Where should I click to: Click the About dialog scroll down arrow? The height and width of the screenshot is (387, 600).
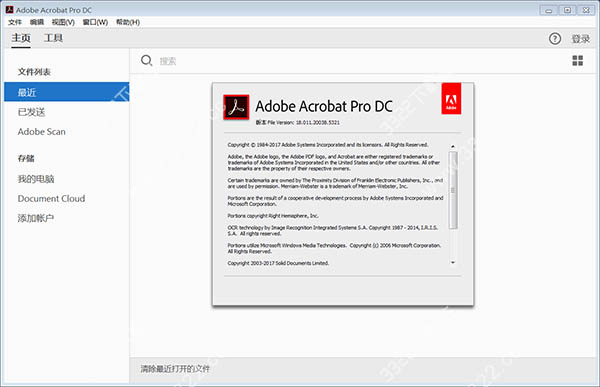point(453,263)
